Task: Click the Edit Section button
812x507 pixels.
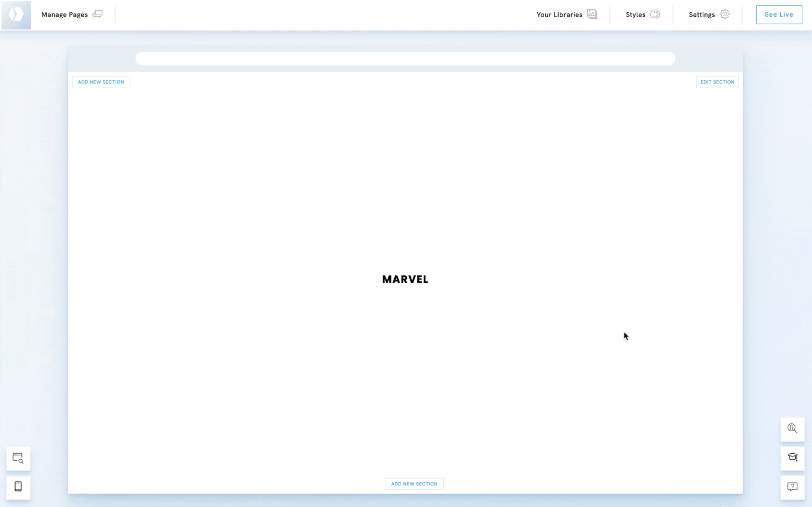Action: (x=717, y=82)
